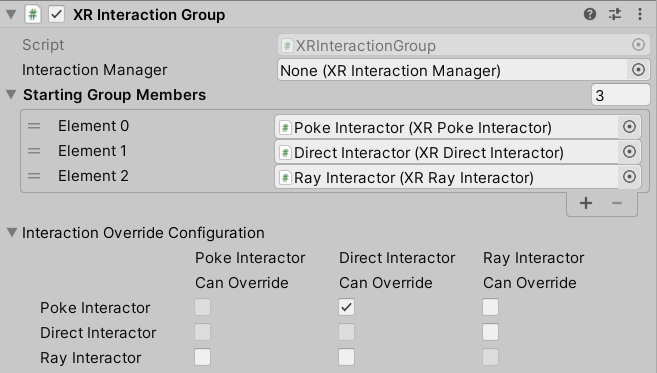The image size is (657, 373).
Task: Click disabled Poke override checkbox in Poke Interactor row
Action: (202, 307)
